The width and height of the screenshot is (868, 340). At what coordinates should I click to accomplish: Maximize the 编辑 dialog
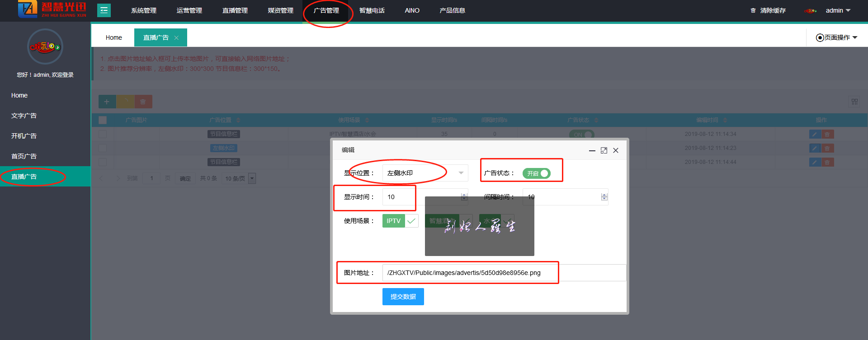[x=604, y=150]
